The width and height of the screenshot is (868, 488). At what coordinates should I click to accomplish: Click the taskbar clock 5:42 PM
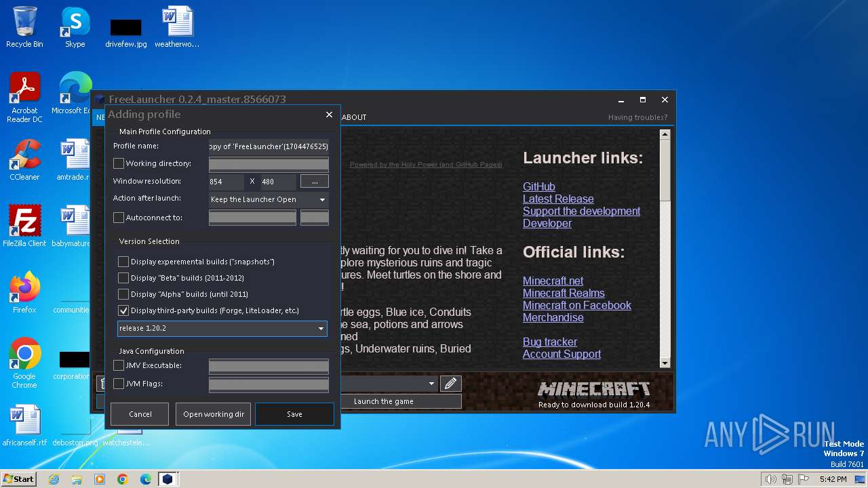(x=833, y=479)
